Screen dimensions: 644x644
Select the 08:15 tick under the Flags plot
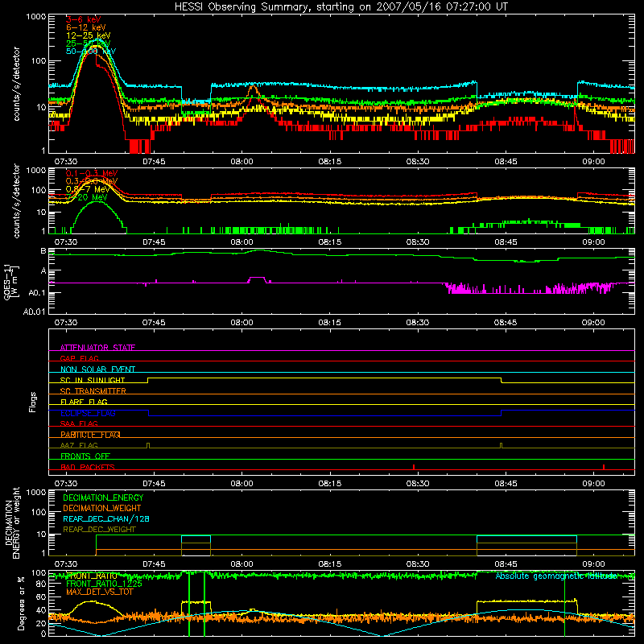pos(330,484)
